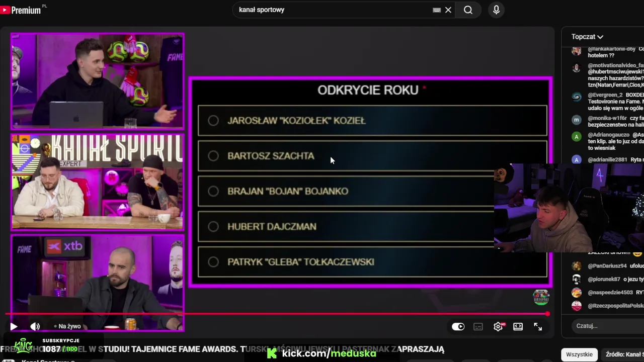
Task: Select the Źródło: Kanał filter chip
Action: [623, 354]
